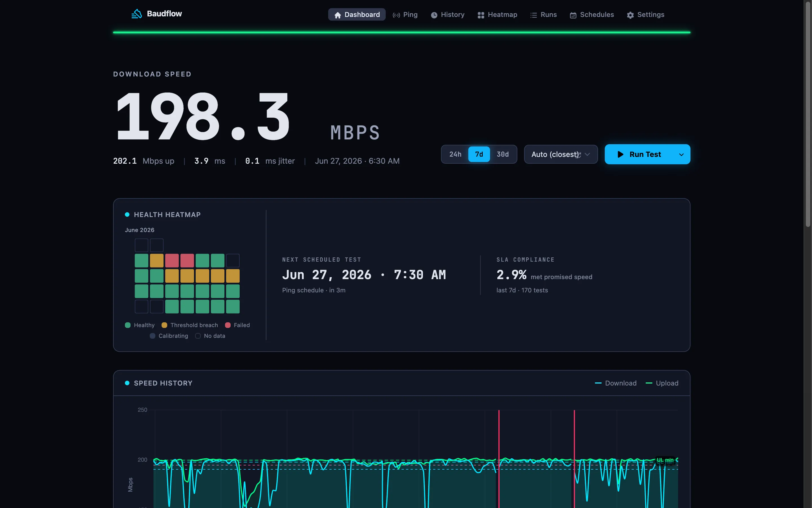
Task: Click the Healthy legend swatch
Action: click(127, 325)
